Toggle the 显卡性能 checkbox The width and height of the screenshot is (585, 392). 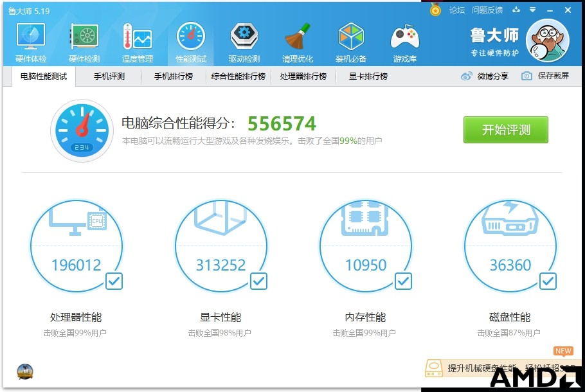tap(258, 281)
